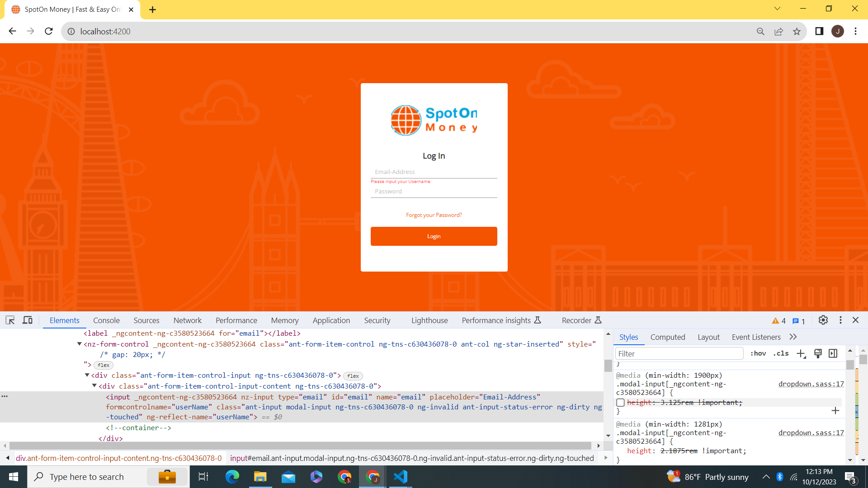Share this page icon
The image size is (868, 488).
coord(778,31)
